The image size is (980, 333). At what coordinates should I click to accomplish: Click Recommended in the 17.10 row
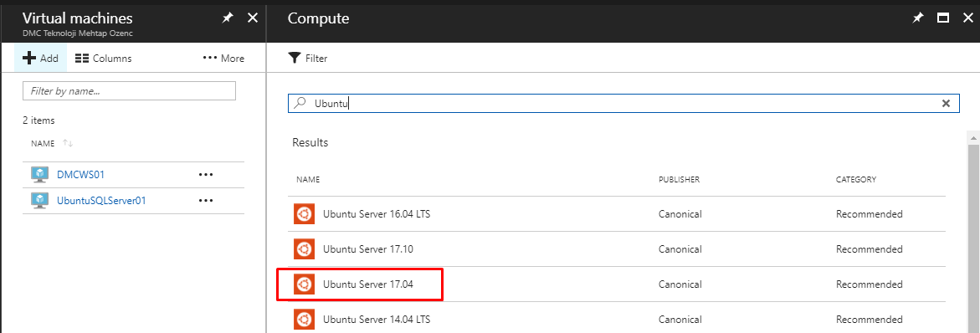[x=870, y=249]
